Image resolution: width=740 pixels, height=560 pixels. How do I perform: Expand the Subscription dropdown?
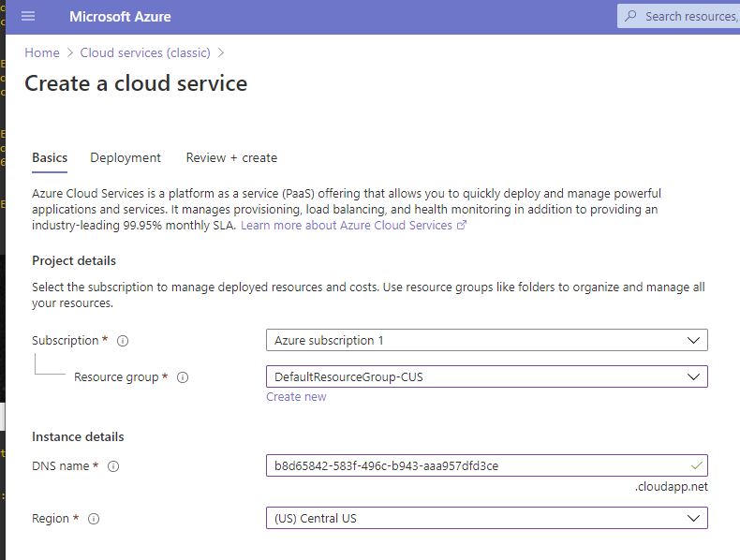tap(693, 340)
